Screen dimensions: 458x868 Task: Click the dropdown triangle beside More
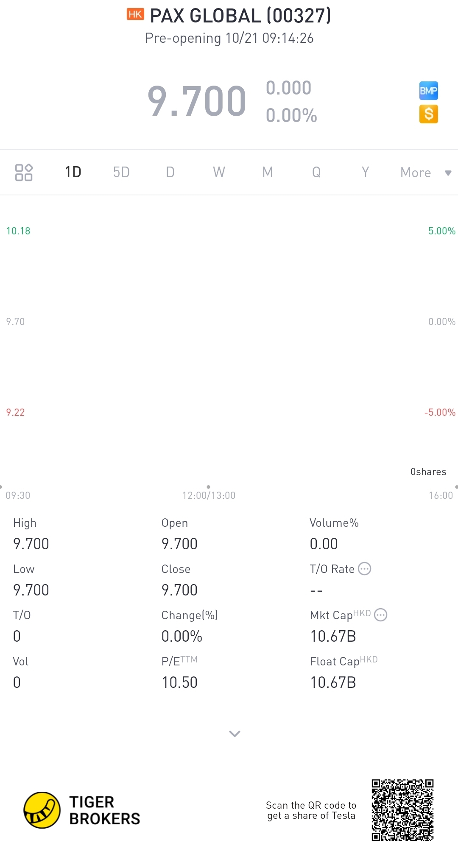coord(448,173)
